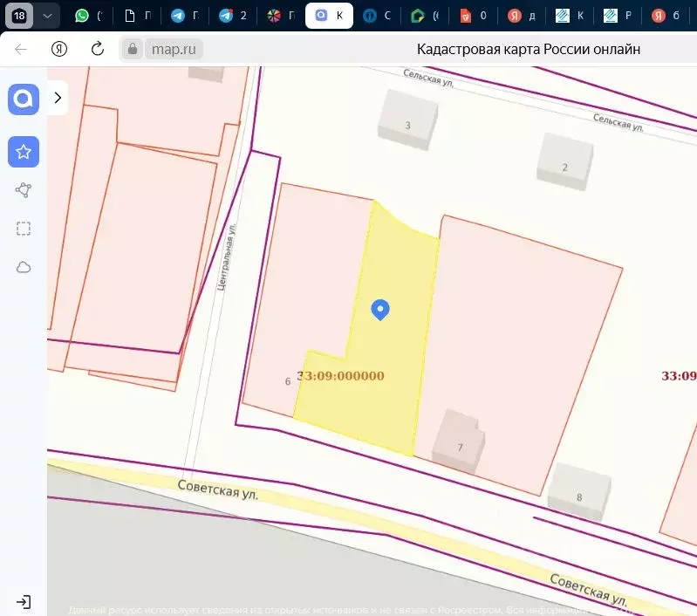Select the dashed rectangle area selection tool
This screenshot has height=616, width=697.
(24, 229)
